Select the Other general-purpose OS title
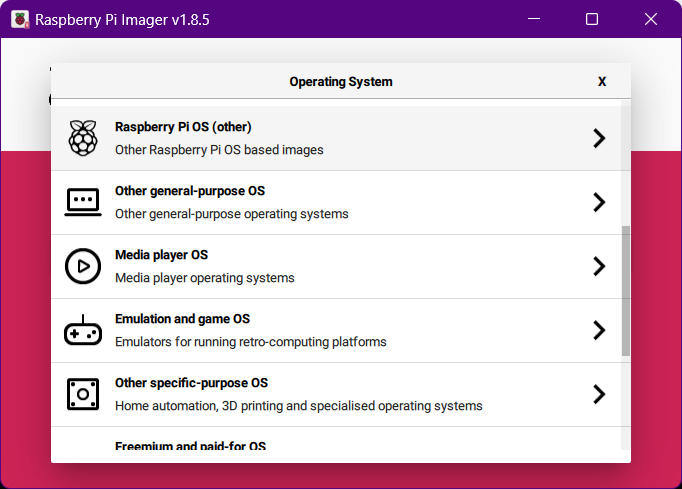The width and height of the screenshot is (682, 489). coord(190,191)
